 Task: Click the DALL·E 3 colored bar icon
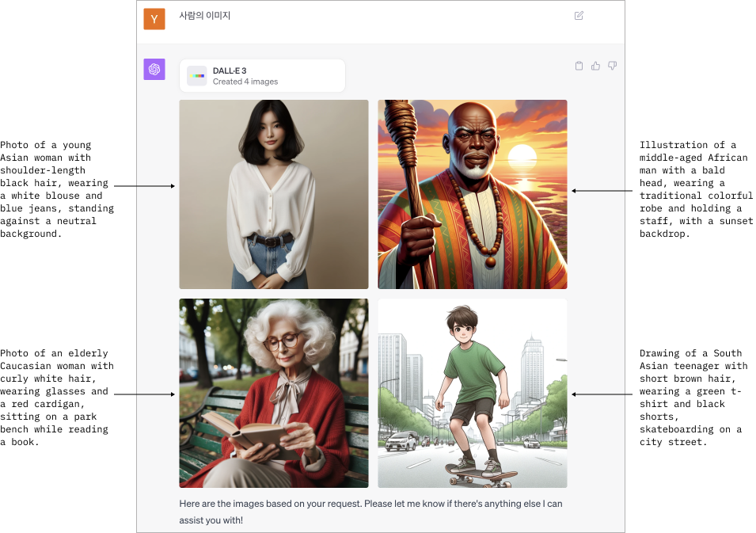(196, 76)
